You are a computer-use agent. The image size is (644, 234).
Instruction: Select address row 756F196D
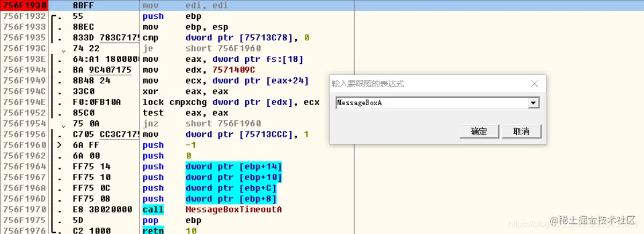point(24,199)
